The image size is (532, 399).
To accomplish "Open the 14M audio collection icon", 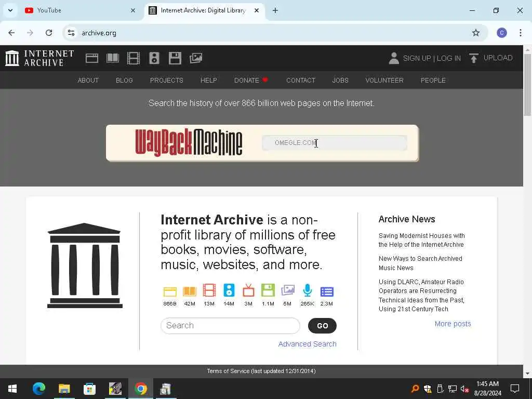I will tap(229, 291).
